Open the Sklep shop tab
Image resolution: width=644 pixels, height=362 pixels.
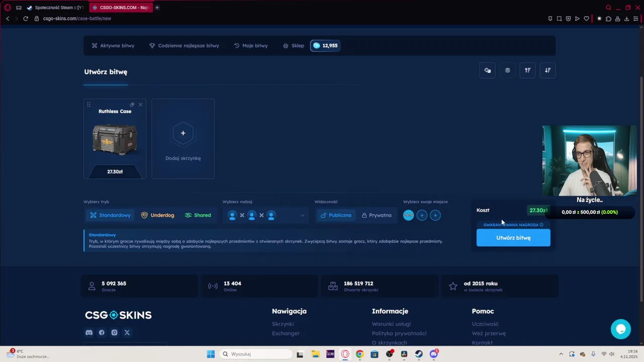coord(293,46)
